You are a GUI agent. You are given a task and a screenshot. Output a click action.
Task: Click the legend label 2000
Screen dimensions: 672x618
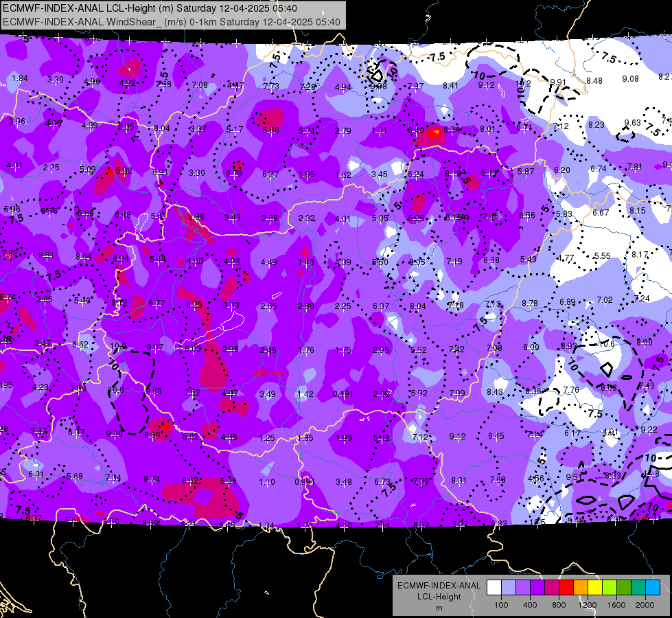(645, 605)
